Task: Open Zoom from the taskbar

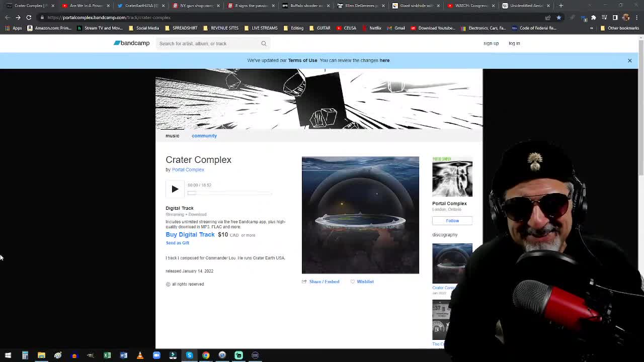Action: point(156,355)
